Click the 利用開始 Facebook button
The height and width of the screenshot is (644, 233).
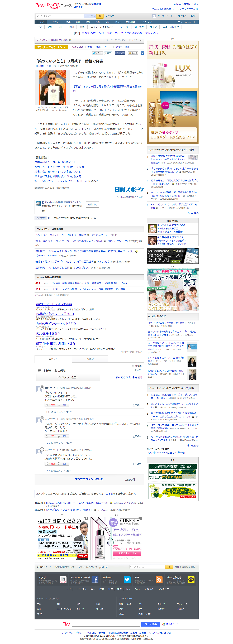pyautogui.click(x=92, y=204)
